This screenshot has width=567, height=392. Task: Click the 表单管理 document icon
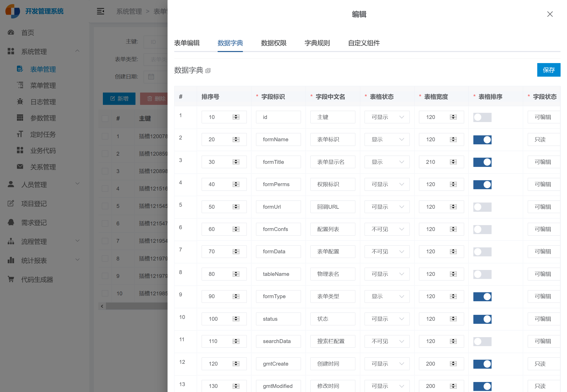click(20, 69)
